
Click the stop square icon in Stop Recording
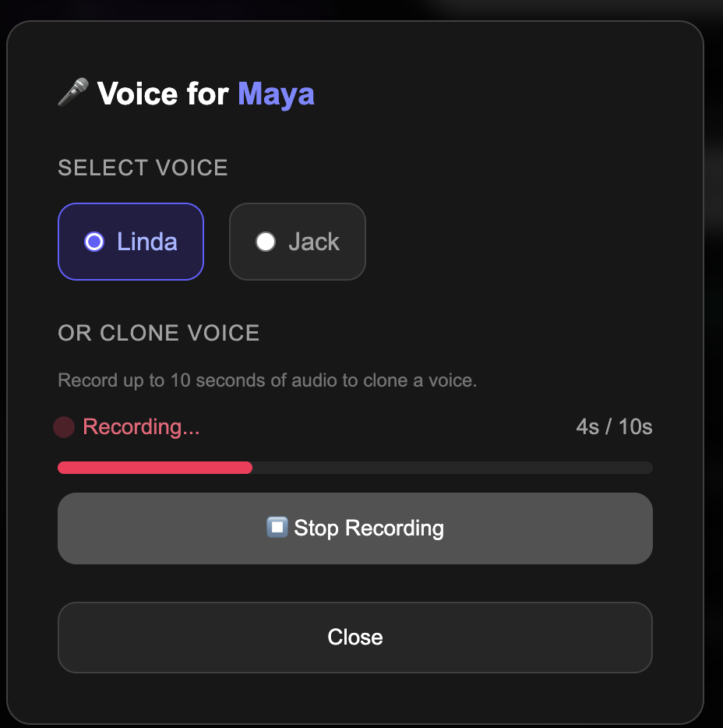click(x=277, y=528)
